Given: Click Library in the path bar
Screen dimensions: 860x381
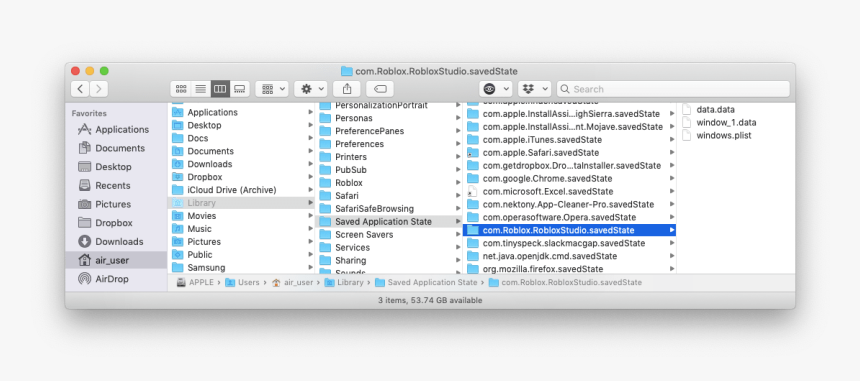Looking at the screenshot, I should 344,282.
